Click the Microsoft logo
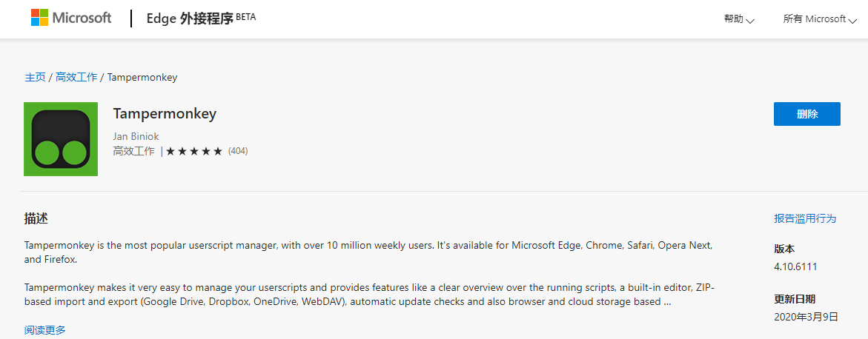868x339 pixels. coord(71,19)
